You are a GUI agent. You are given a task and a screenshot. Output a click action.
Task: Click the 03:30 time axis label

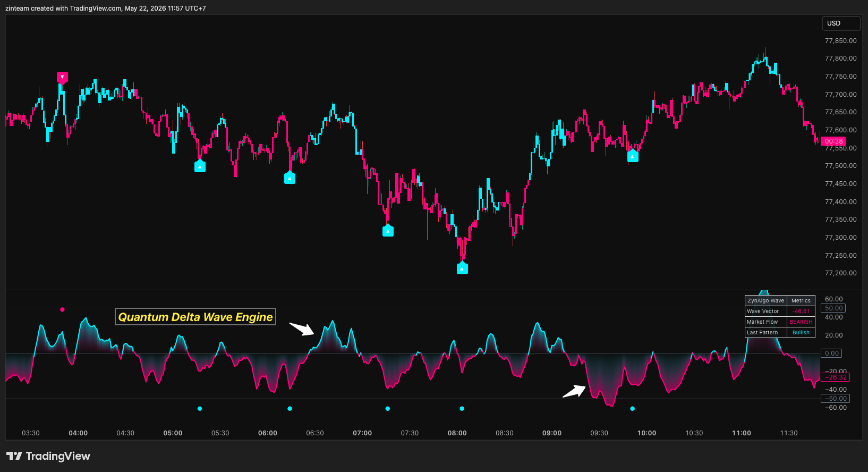pyautogui.click(x=31, y=433)
